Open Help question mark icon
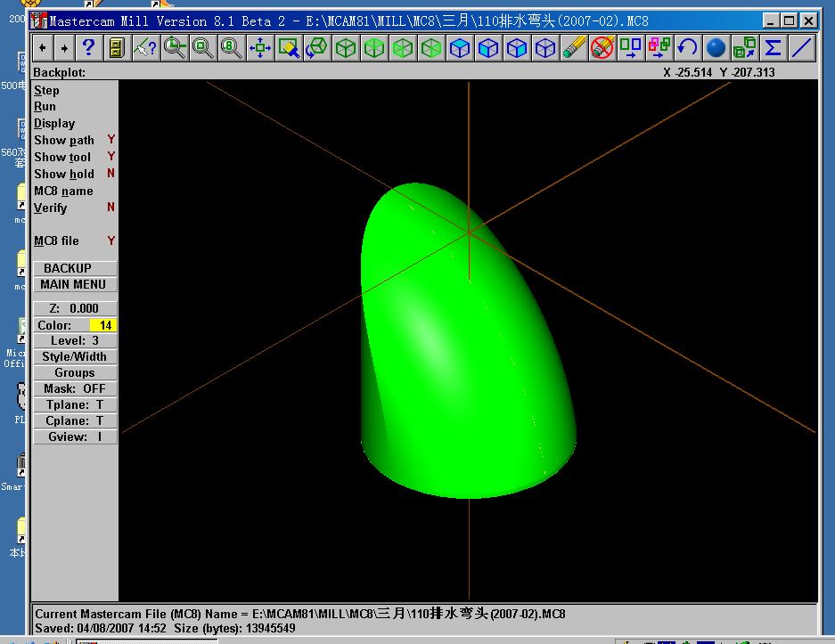The image size is (835, 644). pyautogui.click(x=88, y=48)
